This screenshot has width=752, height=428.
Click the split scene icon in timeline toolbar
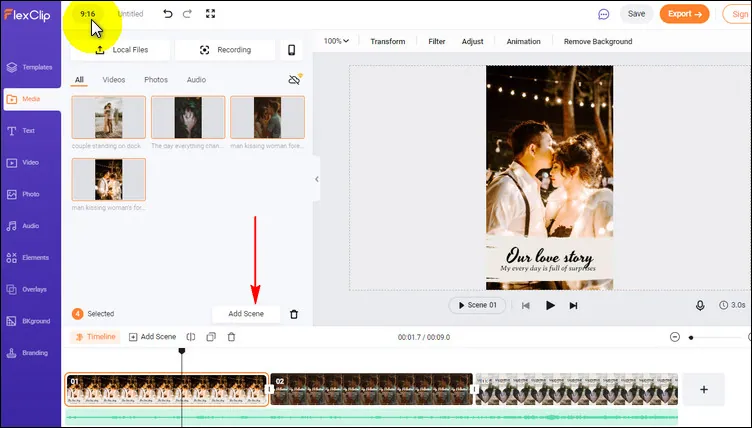[x=191, y=337]
